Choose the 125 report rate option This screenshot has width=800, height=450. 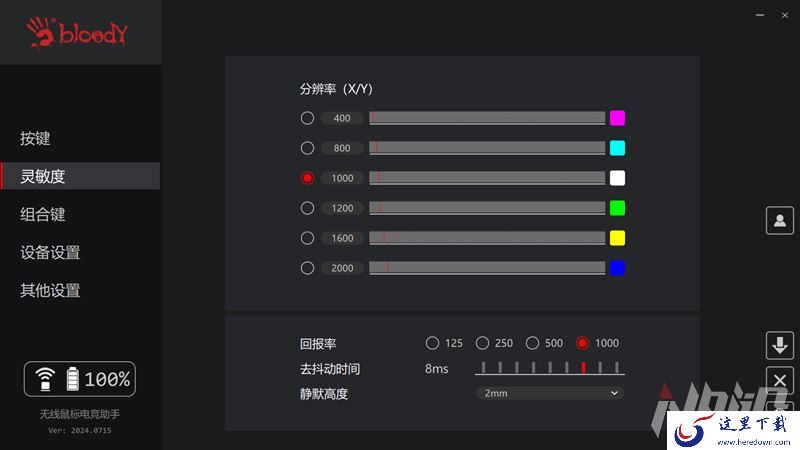coord(432,343)
